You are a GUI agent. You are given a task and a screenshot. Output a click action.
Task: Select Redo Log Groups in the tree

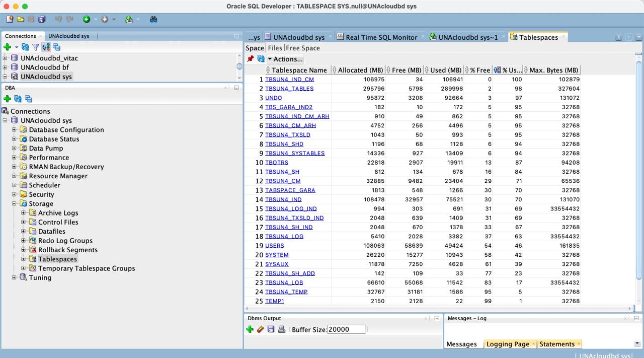tap(65, 241)
